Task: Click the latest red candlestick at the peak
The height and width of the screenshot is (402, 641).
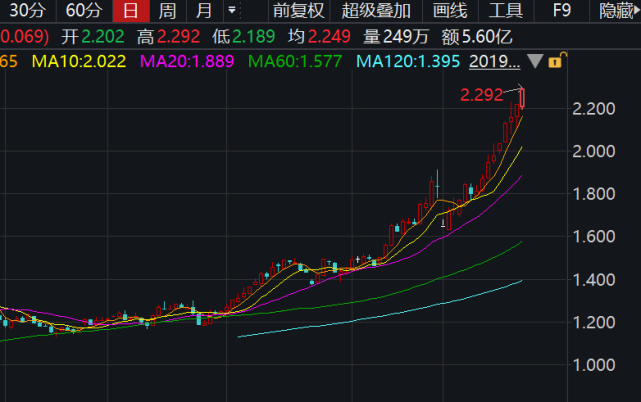Action: (522, 98)
